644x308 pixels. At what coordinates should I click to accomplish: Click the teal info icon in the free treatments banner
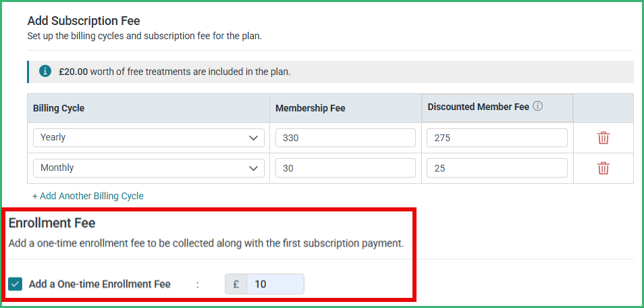coord(45,72)
